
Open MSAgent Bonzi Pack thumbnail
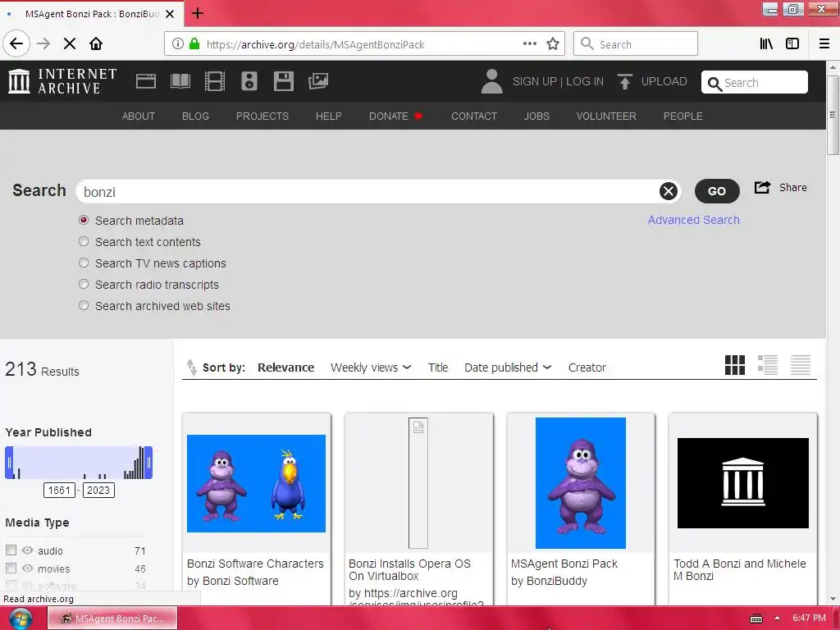(580, 482)
